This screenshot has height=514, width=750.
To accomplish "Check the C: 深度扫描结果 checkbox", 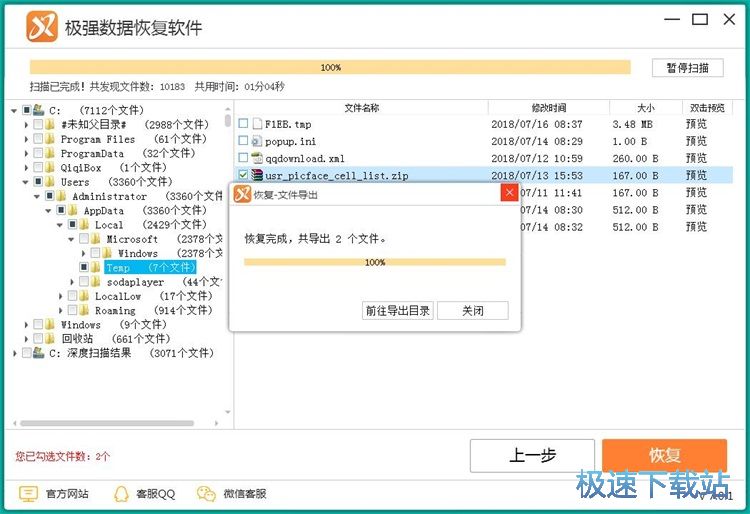I will coord(27,353).
